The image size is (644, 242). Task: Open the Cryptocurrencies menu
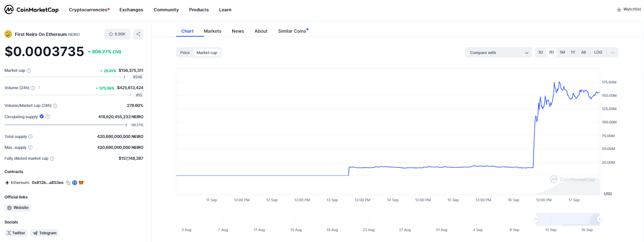pyautogui.click(x=89, y=10)
